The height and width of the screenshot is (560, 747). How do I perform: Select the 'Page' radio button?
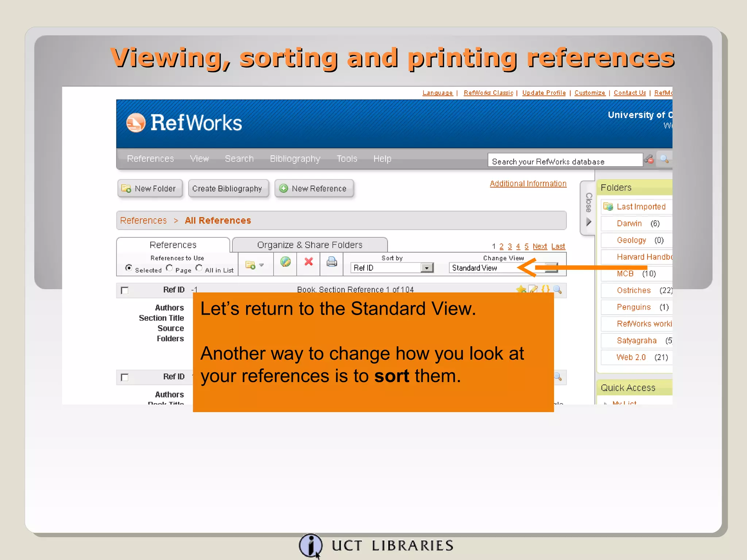click(169, 268)
